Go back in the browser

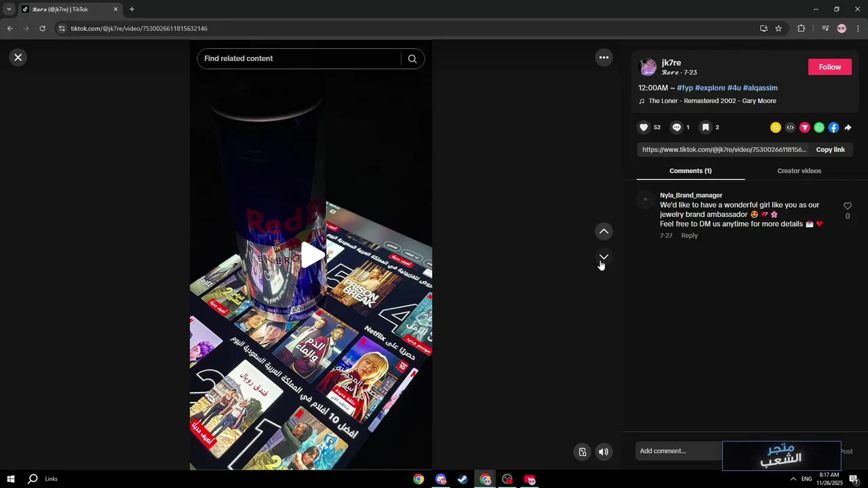pyautogui.click(x=9, y=28)
